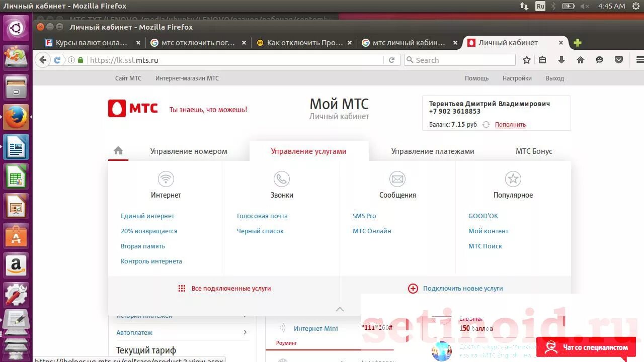Open the Вторая память link
644x362 pixels.
143,246
